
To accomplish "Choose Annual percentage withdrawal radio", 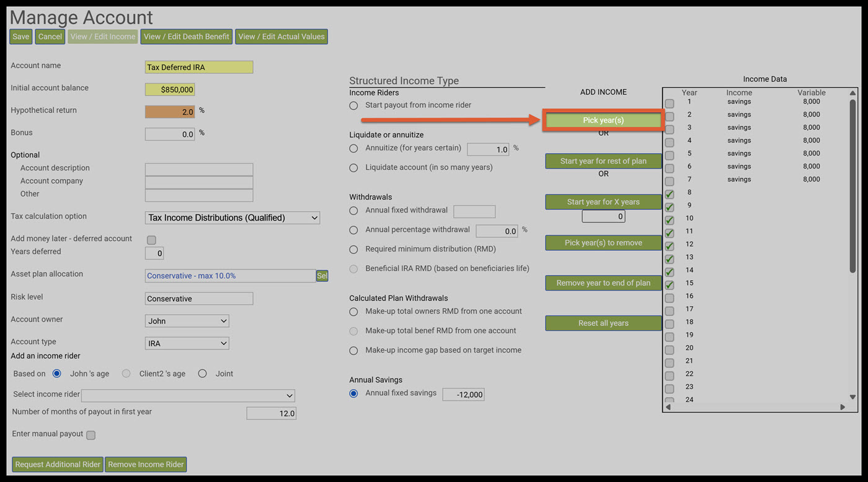I will point(353,230).
